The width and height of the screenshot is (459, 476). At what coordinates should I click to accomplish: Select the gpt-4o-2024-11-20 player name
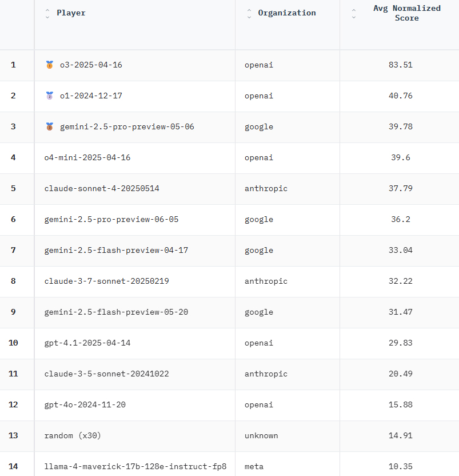click(x=85, y=404)
